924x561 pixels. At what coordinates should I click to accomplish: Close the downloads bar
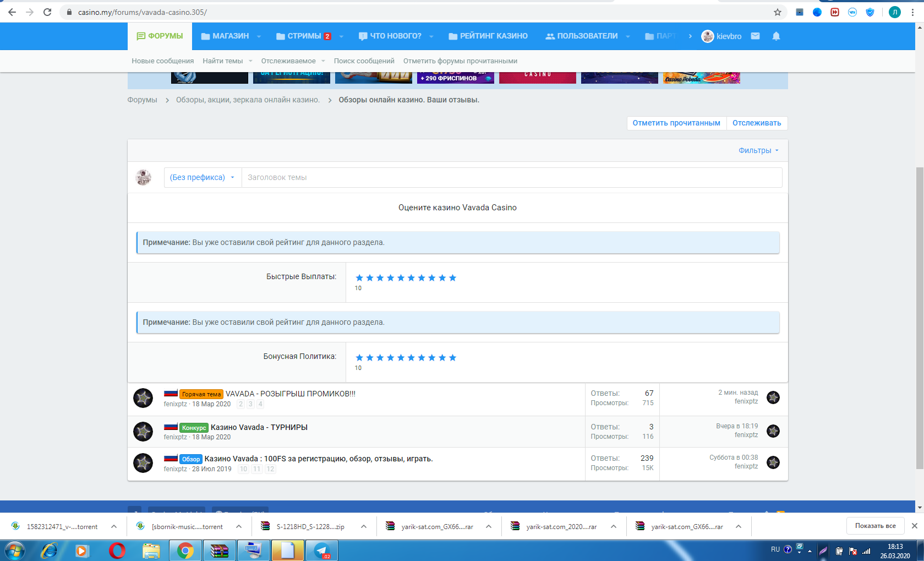915,526
